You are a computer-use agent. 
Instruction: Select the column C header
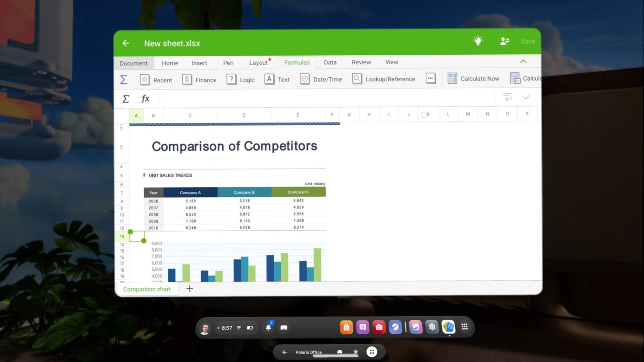(x=190, y=115)
